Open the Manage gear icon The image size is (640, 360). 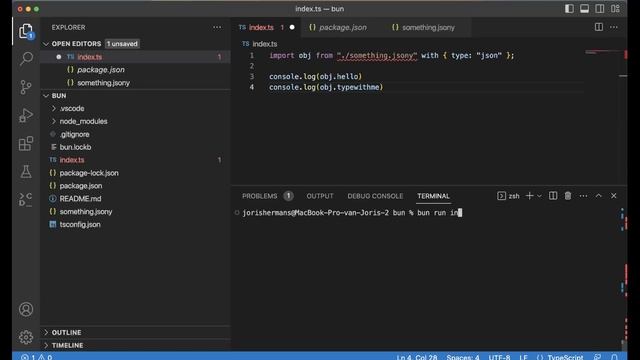[x=26, y=337]
